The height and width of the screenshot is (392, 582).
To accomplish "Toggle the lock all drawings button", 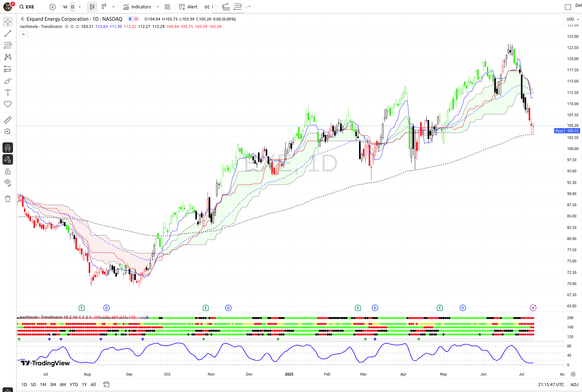I will pos(8,171).
